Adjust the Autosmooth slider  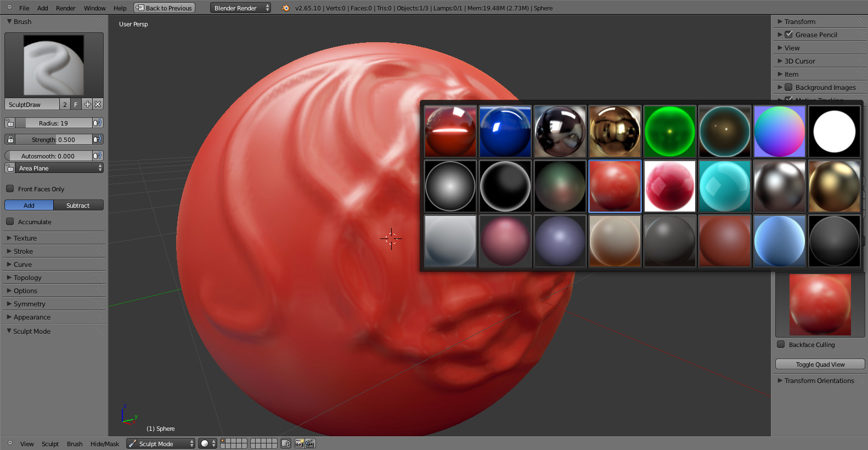pyautogui.click(x=48, y=156)
